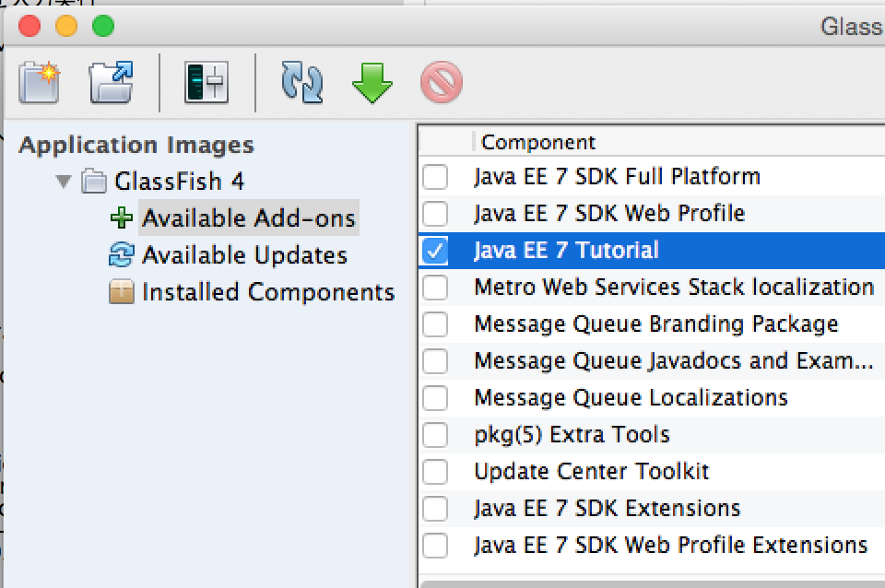
Task: Click the green zoom button in window corner
Action: (x=104, y=27)
